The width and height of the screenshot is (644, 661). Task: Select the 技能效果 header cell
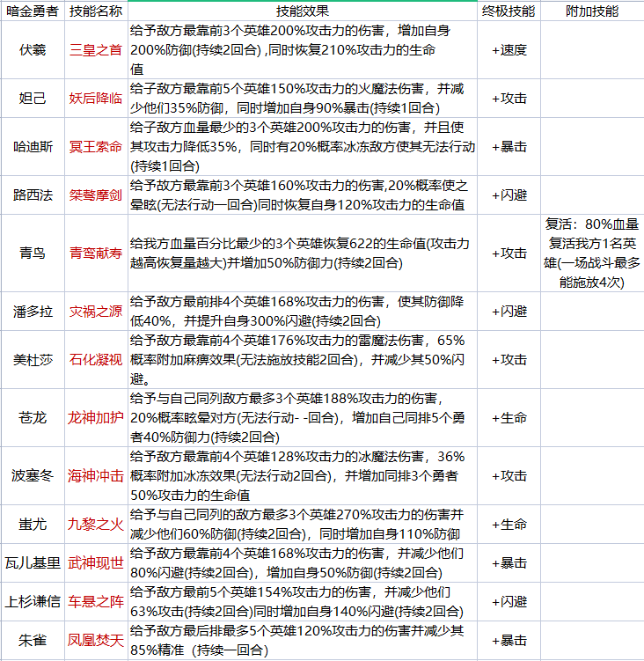pos(302,11)
